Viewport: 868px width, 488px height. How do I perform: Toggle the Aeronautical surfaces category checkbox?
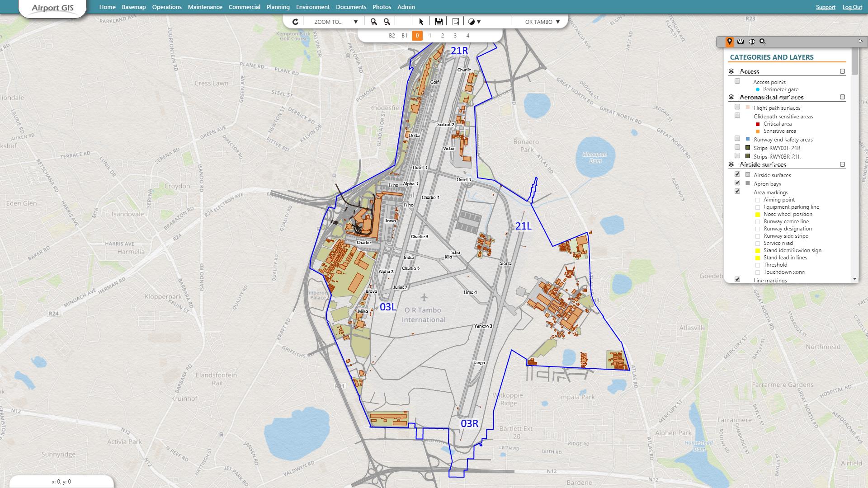842,97
